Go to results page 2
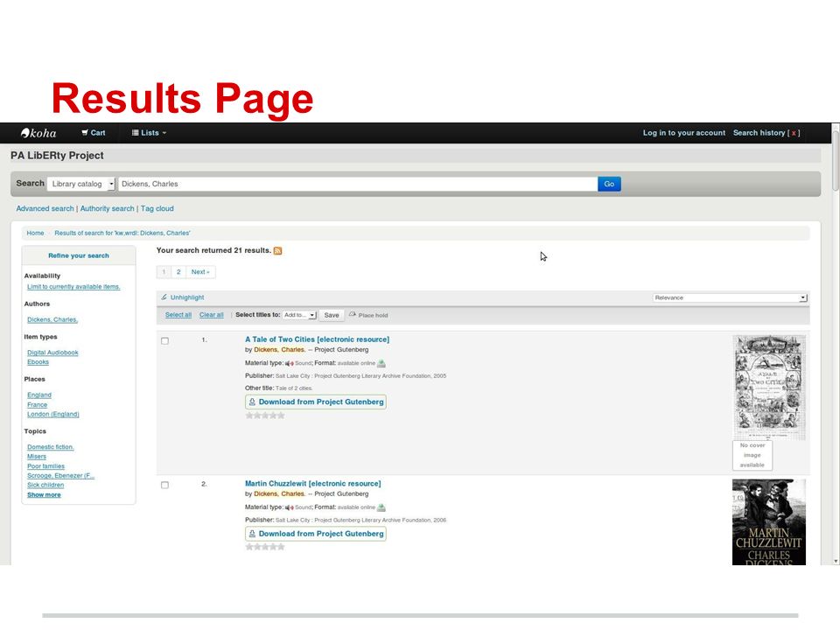The image size is (840, 630). [178, 272]
